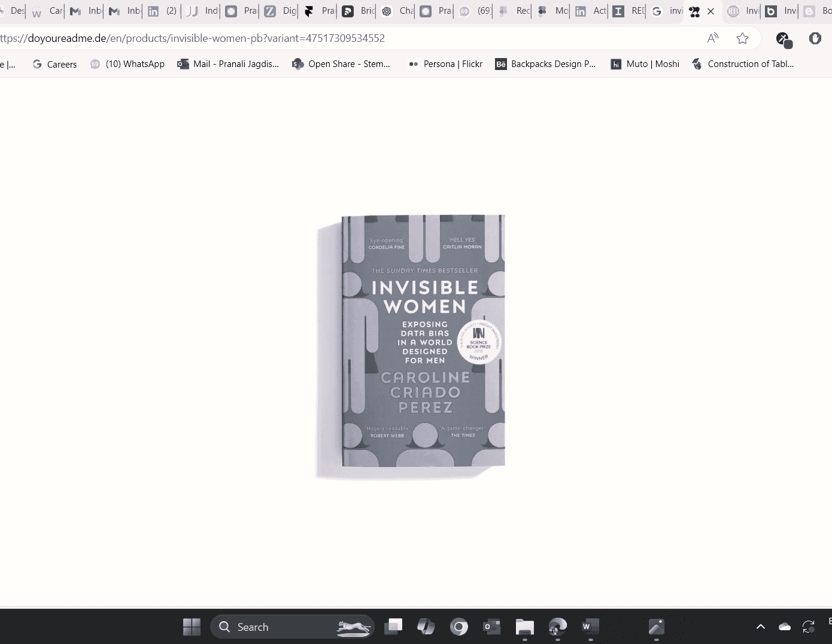
Task: Click the taskbar Search box
Action: pos(292,627)
